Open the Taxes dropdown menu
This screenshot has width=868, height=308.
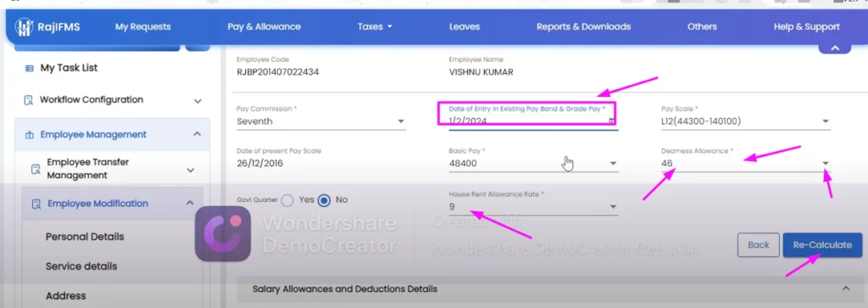[x=375, y=26]
